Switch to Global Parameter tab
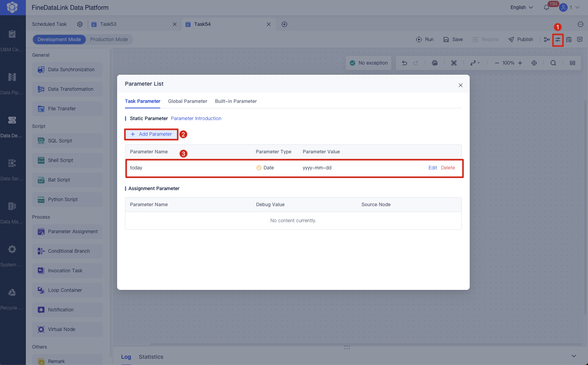Screen dimensions: 588x365 click(188, 101)
